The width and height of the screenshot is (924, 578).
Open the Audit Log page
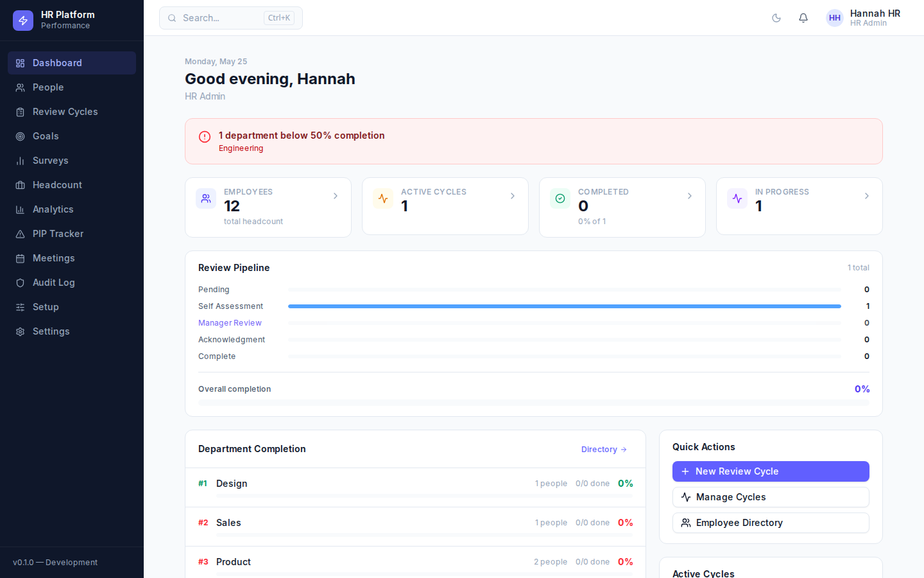[72, 283]
